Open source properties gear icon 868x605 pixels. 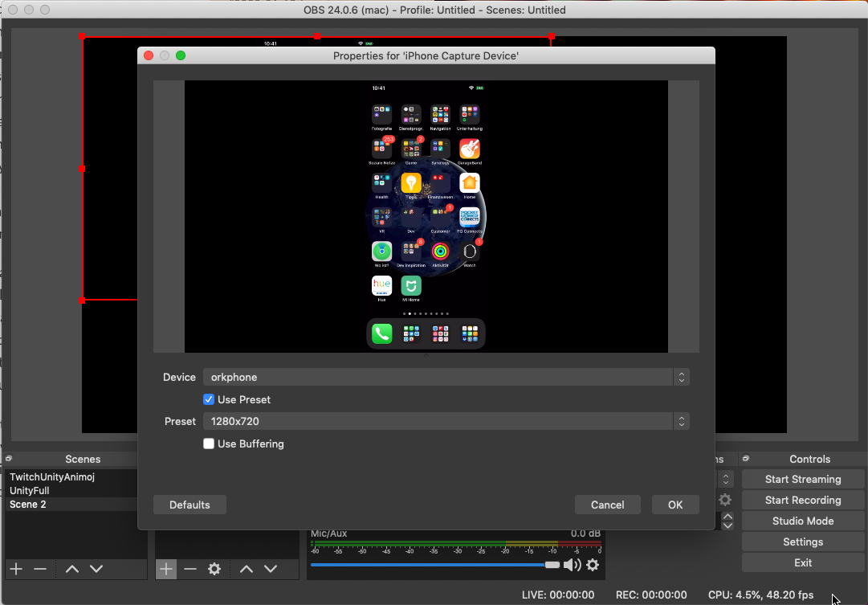click(x=214, y=569)
